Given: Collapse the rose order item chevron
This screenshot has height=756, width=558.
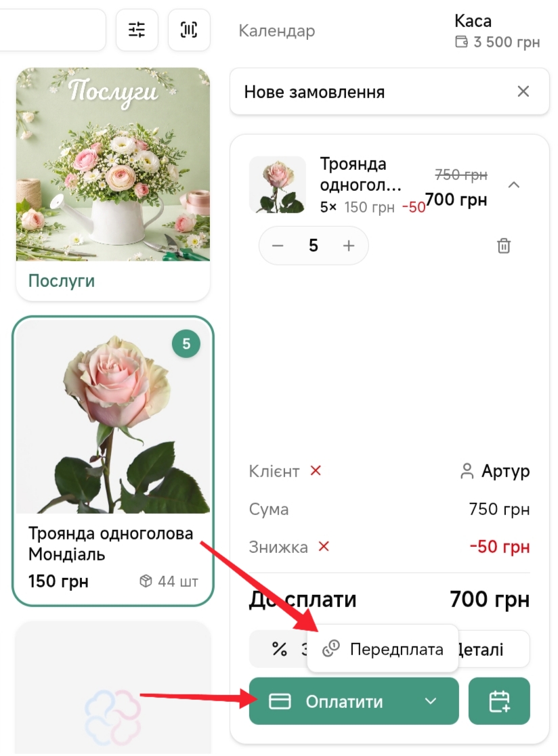Looking at the screenshot, I should pyautogui.click(x=514, y=185).
